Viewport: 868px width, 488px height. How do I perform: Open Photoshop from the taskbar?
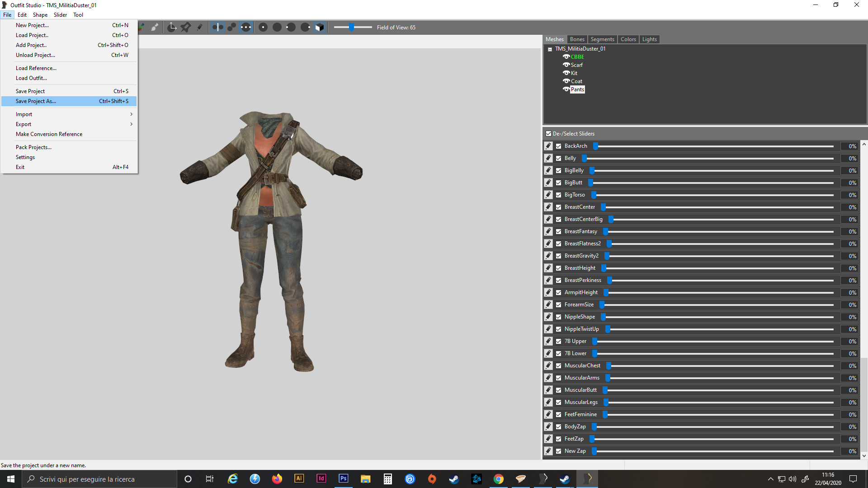pos(343,479)
